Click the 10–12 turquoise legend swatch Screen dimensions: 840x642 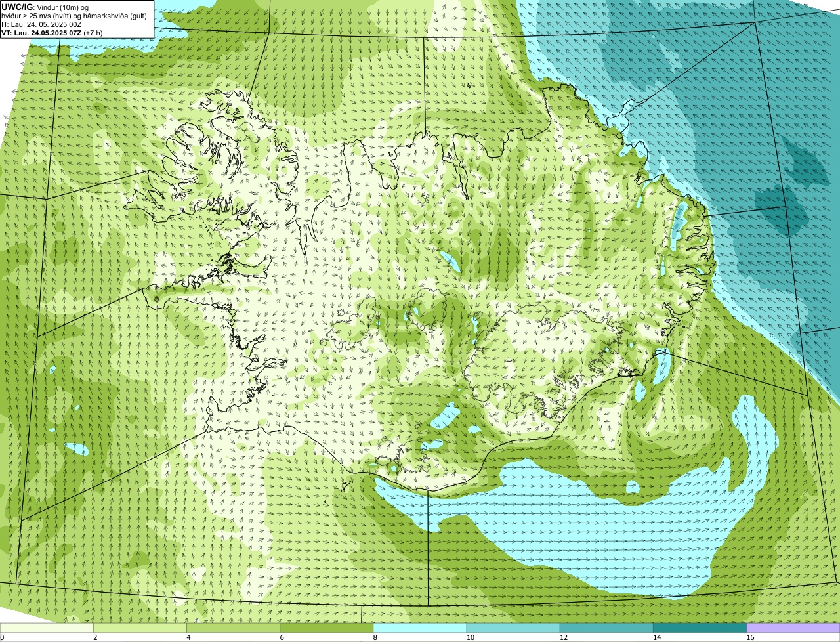pos(513,628)
